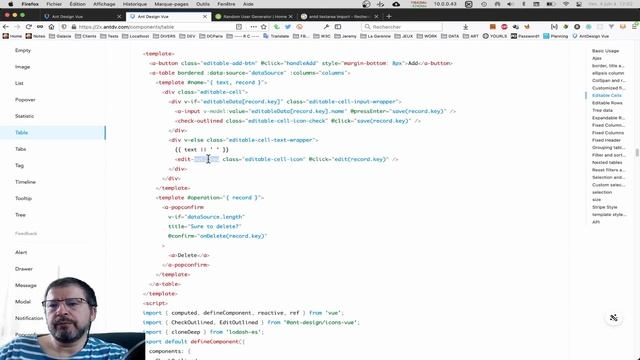This screenshot has width=640, height=360.
Task: Open the JEUX bookmarks folder
Action: (x=403, y=36)
